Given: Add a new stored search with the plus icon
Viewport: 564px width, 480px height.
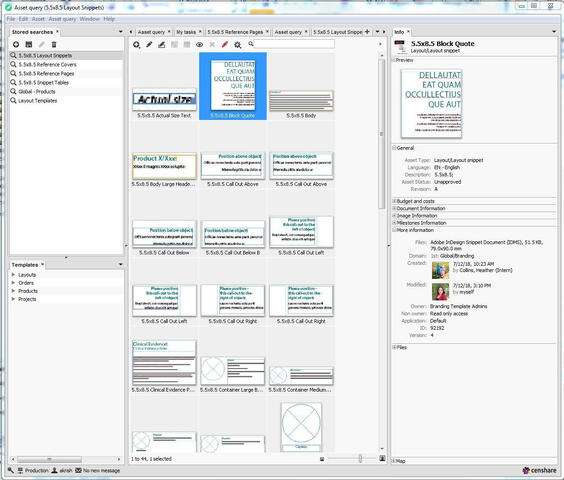Looking at the screenshot, I should 16,45.
